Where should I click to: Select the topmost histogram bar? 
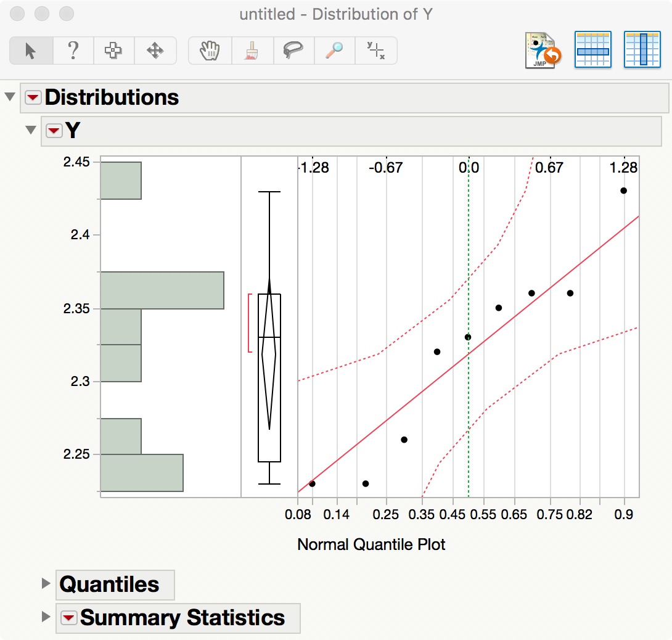pos(120,180)
